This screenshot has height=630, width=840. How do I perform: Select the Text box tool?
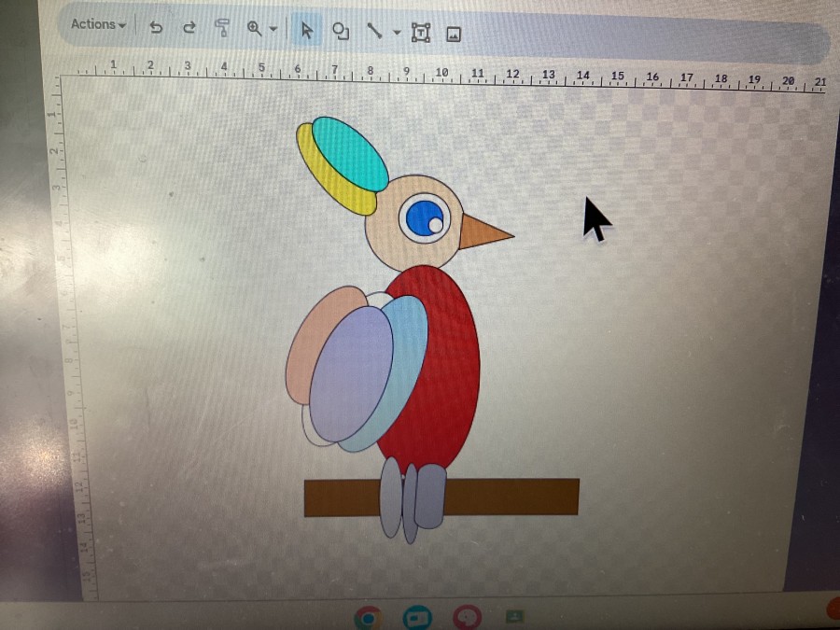[421, 33]
